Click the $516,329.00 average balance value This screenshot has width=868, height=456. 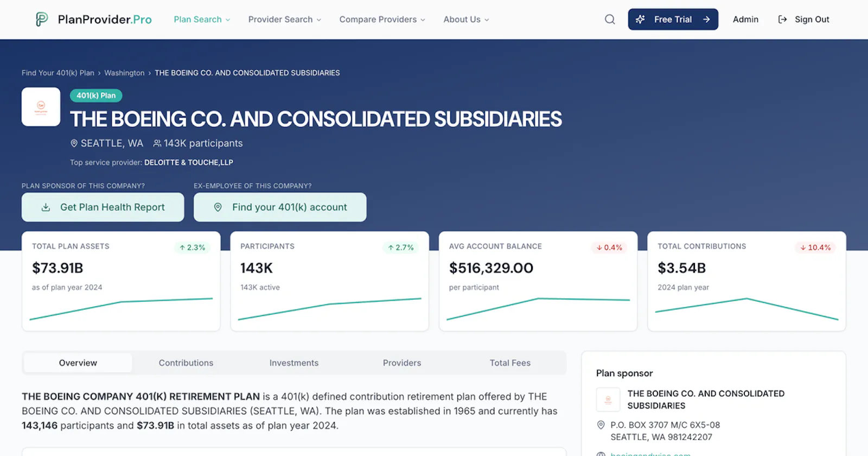tap(491, 268)
